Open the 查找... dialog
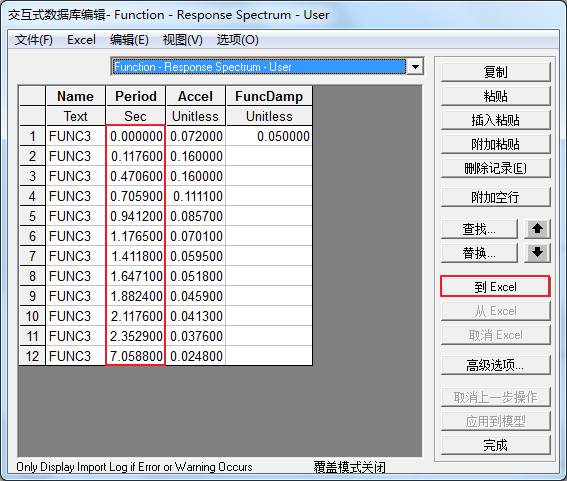The height and width of the screenshot is (481, 567). coord(479,229)
